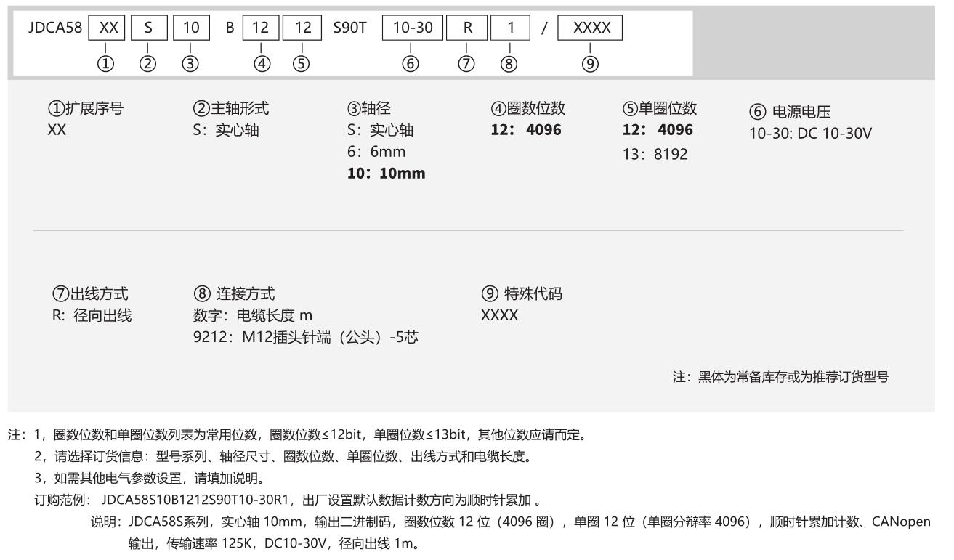The image size is (954, 560).
Task: Click the XXXX special code box
Action: tap(591, 29)
